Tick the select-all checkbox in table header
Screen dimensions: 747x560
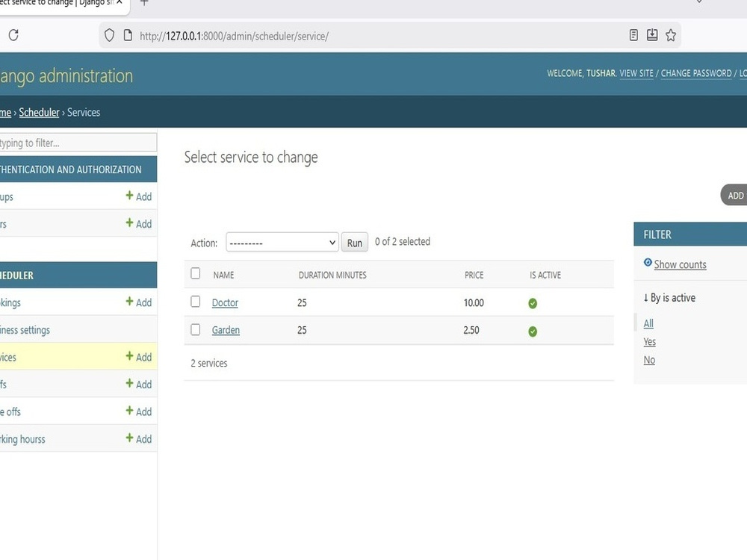coord(195,273)
